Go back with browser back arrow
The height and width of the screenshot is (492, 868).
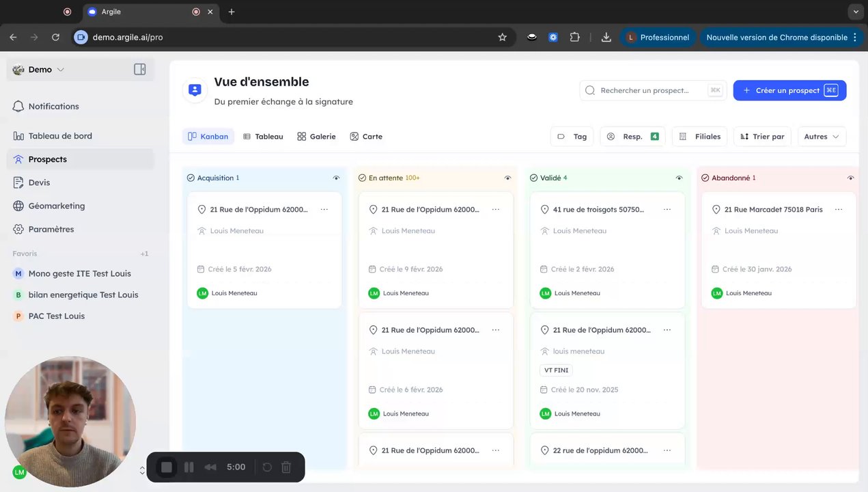point(14,38)
